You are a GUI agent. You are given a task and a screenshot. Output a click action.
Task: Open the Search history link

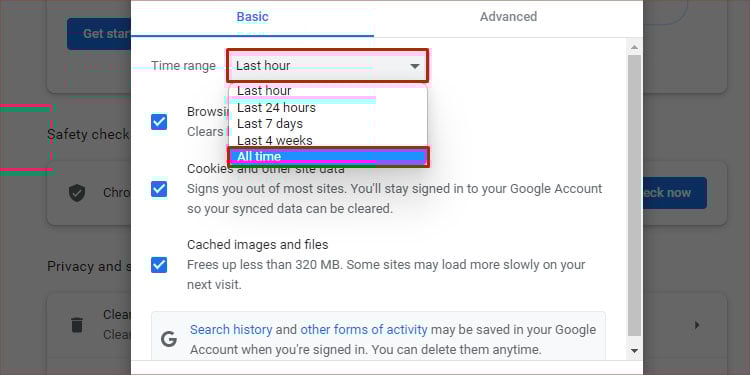tap(231, 330)
